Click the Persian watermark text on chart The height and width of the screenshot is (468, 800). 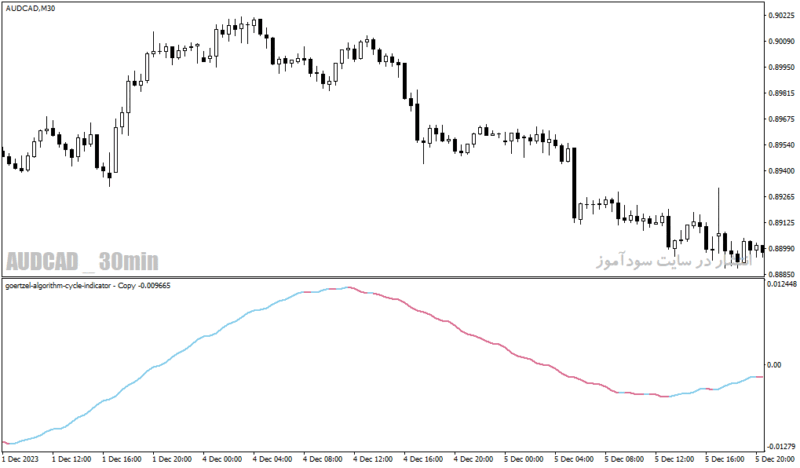tap(673, 261)
